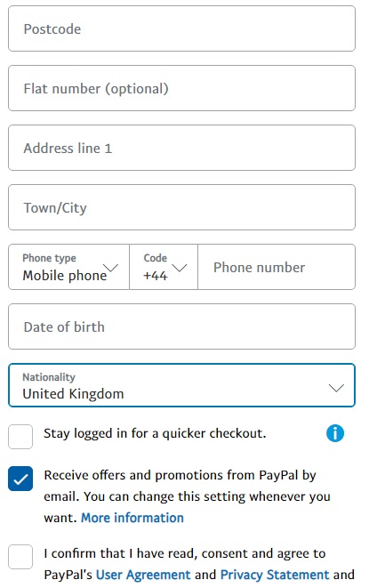This screenshot has height=588, width=377.
Task: Click the Nationality dropdown chevron arrow
Action: [336, 388]
